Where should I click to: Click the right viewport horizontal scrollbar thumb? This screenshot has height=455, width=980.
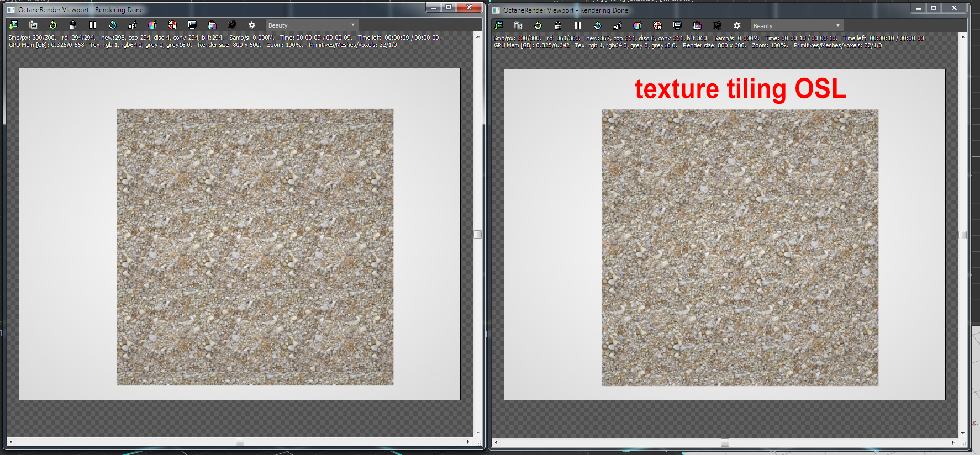pos(725,442)
